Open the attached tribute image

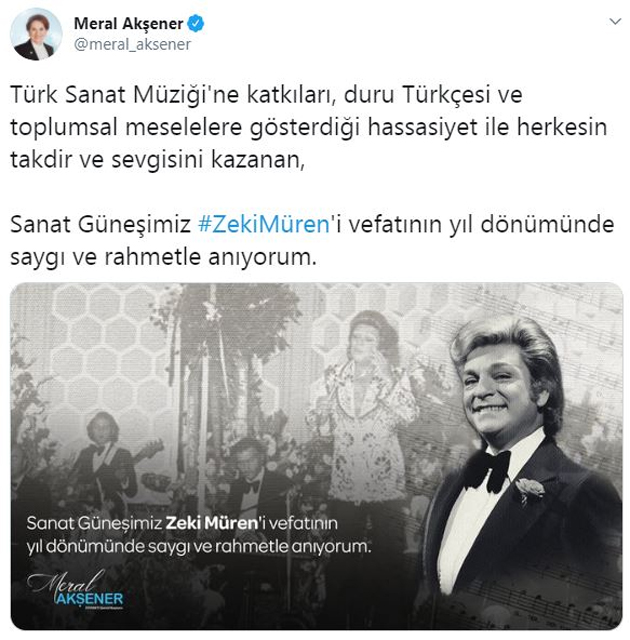(317, 456)
